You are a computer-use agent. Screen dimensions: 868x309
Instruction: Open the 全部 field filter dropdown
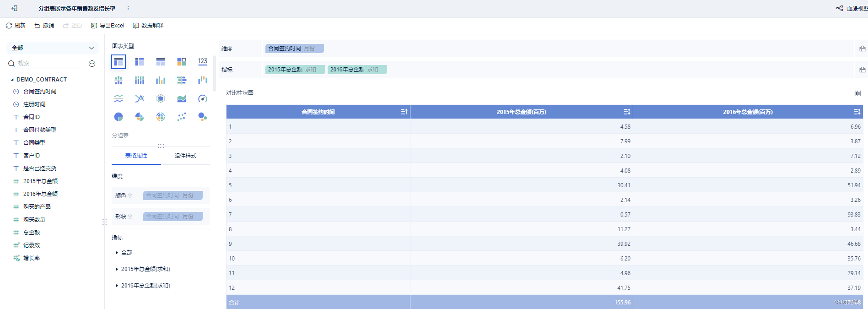click(53, 48)
